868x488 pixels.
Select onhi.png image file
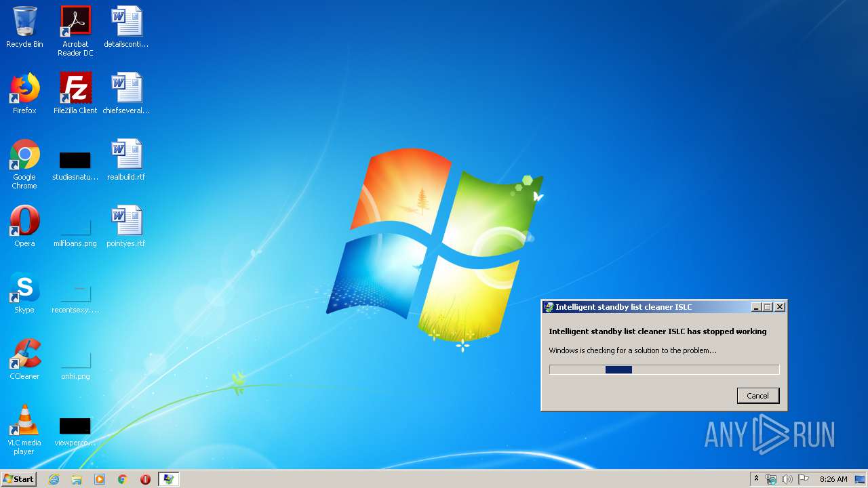75,365
